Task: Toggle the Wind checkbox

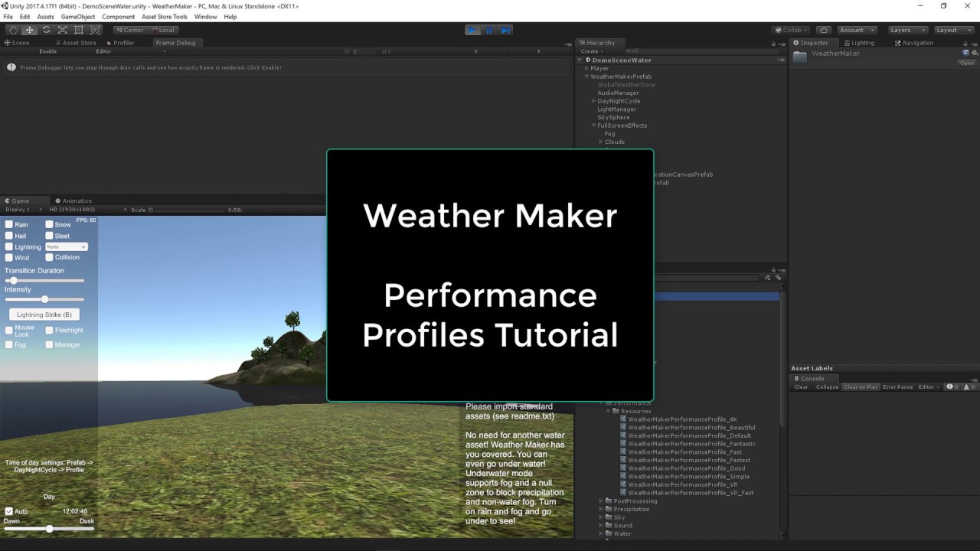Action: point(9,258)
